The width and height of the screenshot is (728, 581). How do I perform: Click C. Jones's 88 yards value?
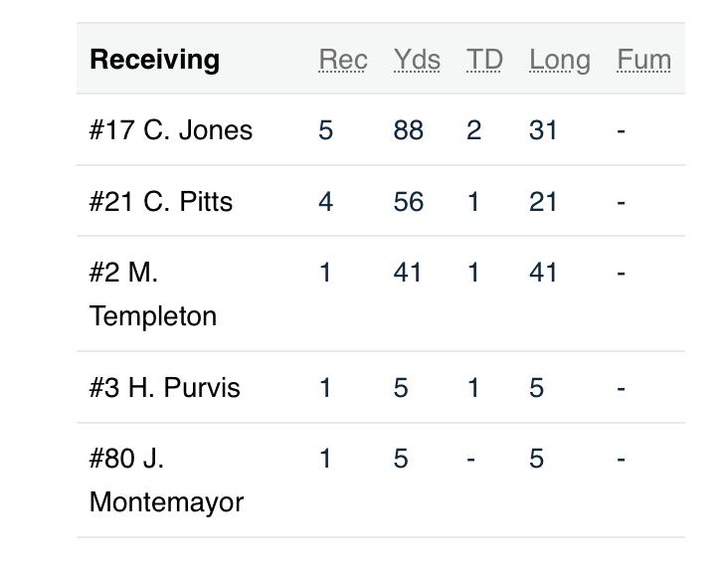408,130
